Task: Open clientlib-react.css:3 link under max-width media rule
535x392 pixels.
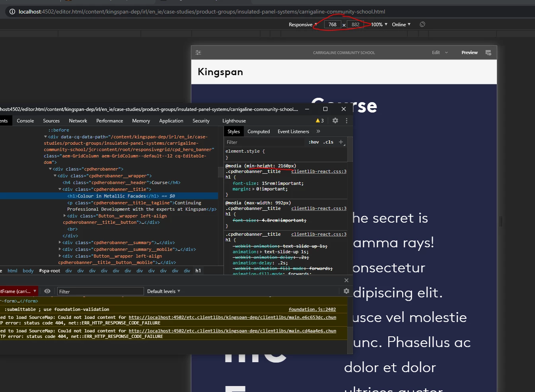Action: click(319, 208)
